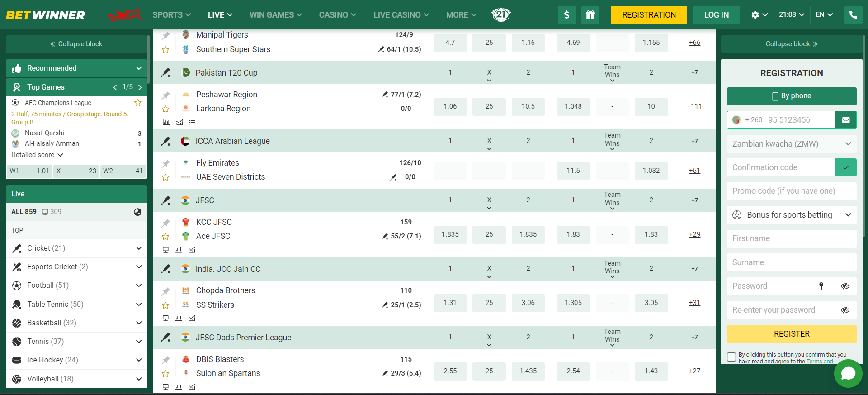868x395 pixels.
Task: Click the phone callback icon
Action: tap(853, 15)
